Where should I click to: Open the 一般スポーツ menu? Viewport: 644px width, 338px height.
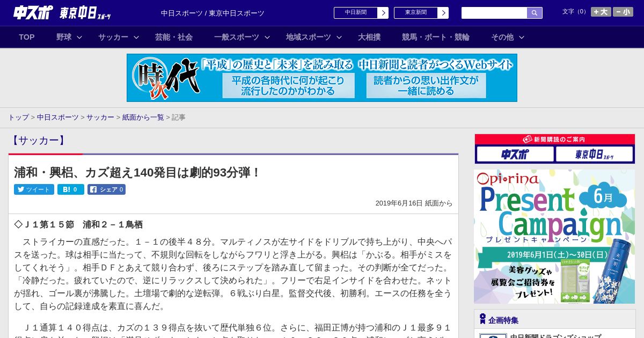pyautogui.click(x=237, y=37)
